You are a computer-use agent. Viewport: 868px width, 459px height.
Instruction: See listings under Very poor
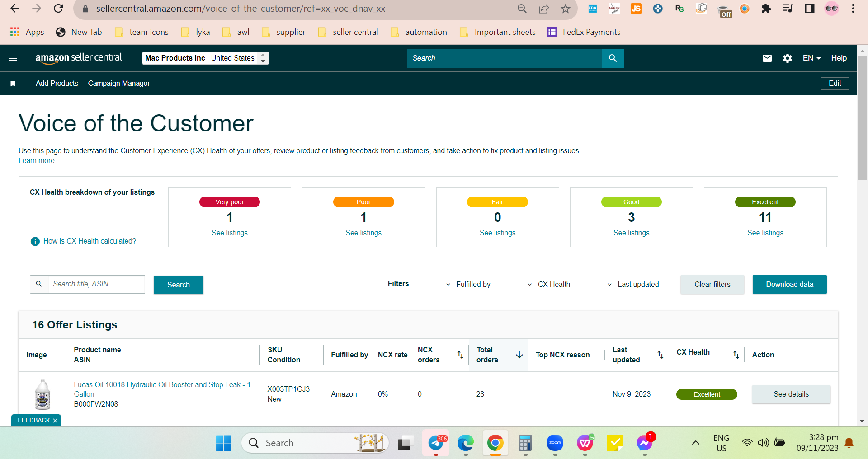pyautogui.click(x=230, y=233)
